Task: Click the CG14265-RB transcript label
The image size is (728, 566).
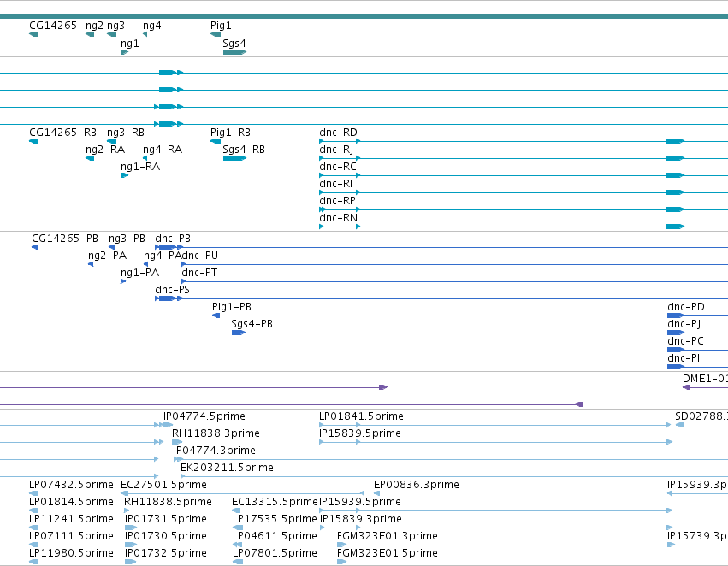Action: point(62,133)
